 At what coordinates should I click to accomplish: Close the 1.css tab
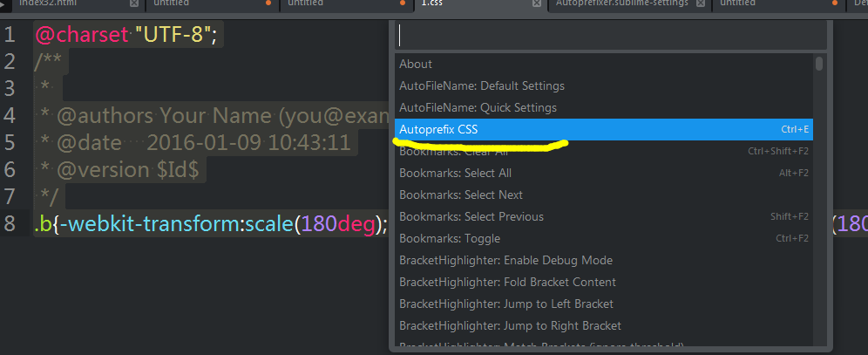(x=537, y=3)
